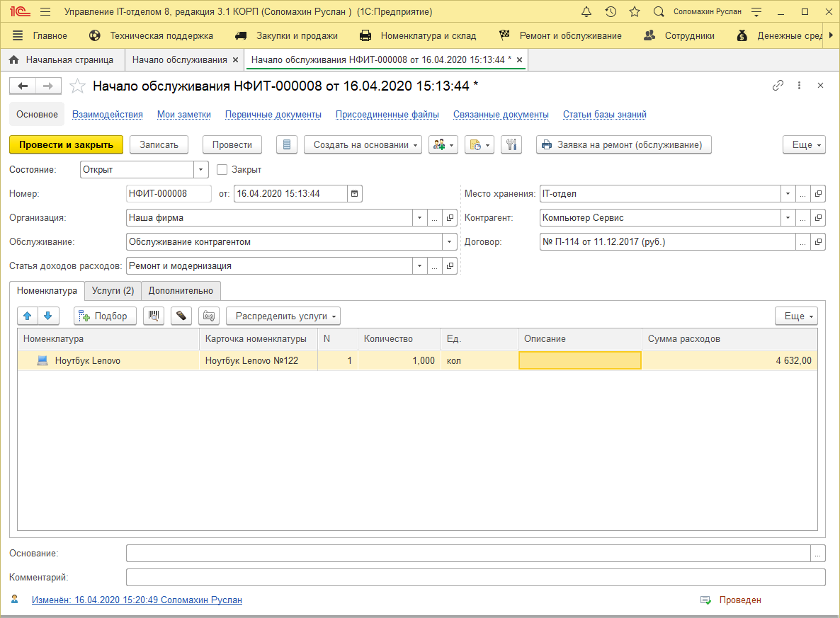Screen dimensions: 840x618
Task: Open the calendar picker for date
Action: [x=355, y=193]
